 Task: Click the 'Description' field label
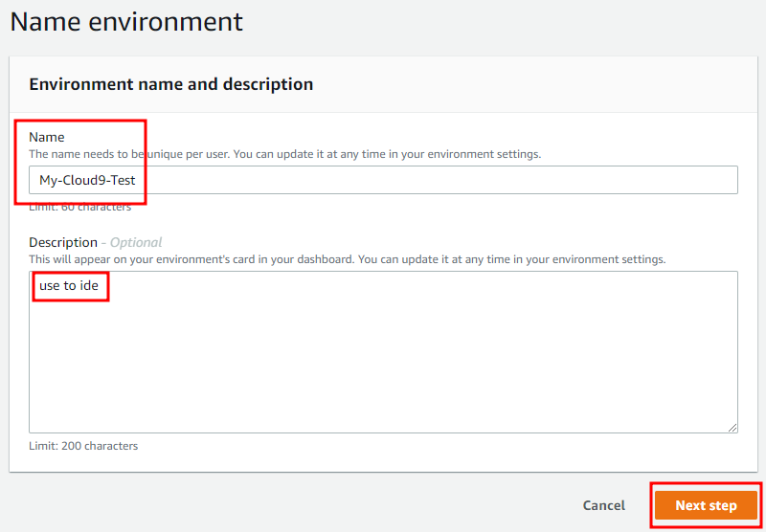coord(63,242)
